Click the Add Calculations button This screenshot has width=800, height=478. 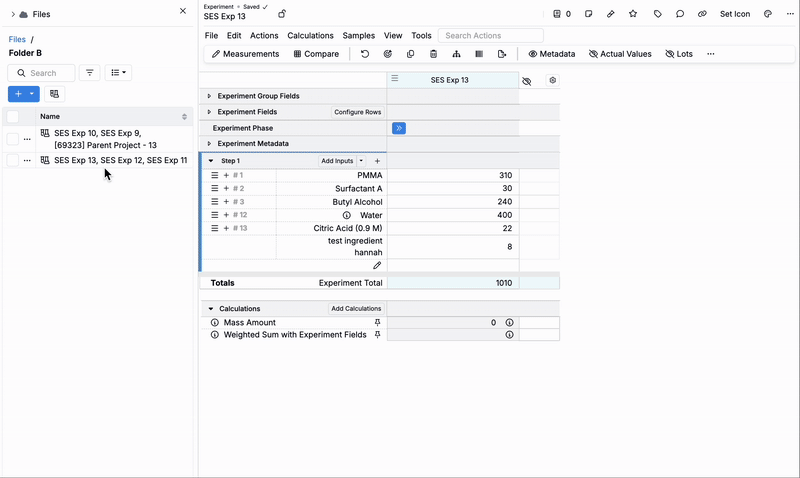tap(356, 309)
